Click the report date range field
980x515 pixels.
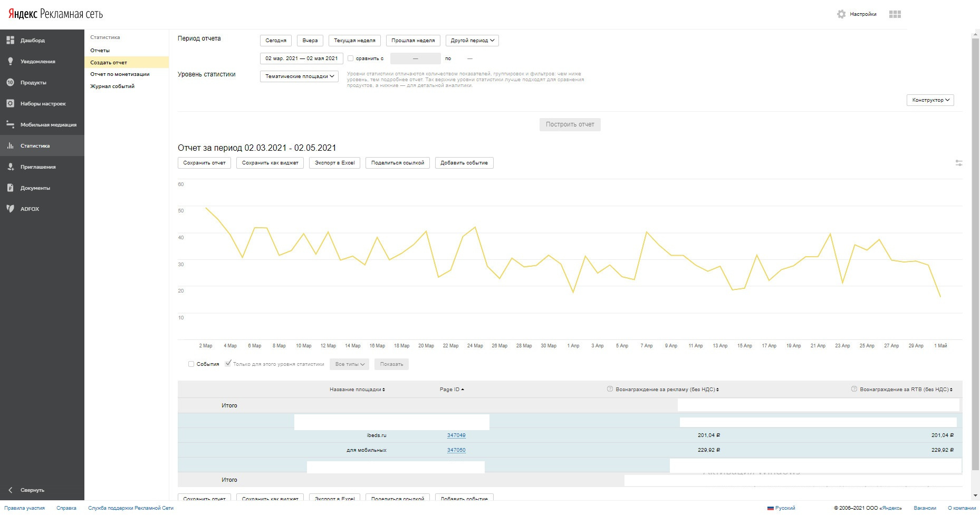pyautogui.click(x=301, y=59)
